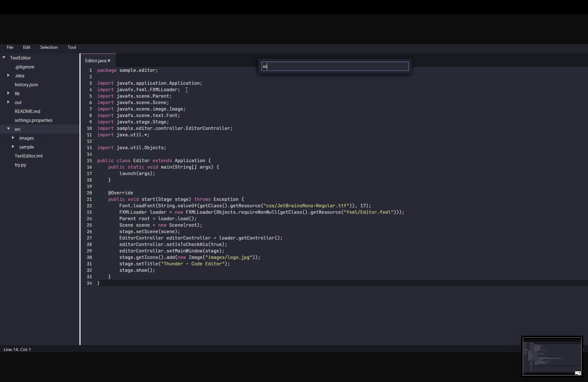
Task: Open the .gitignore file
Action: 24,67
